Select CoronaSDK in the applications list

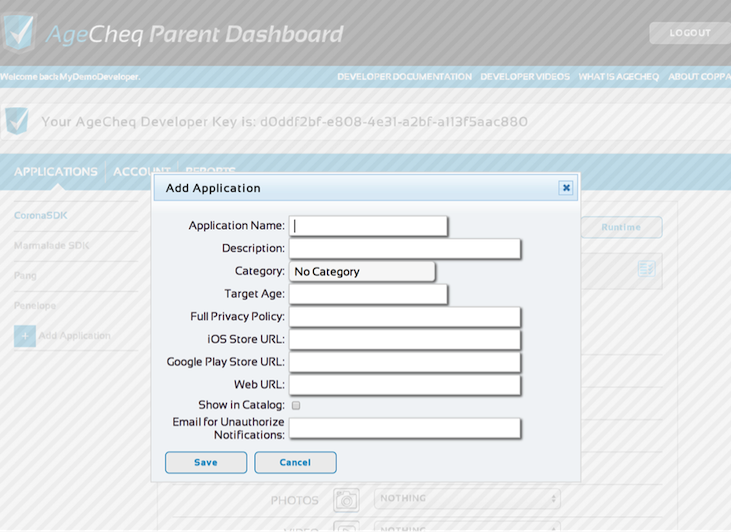41,215
